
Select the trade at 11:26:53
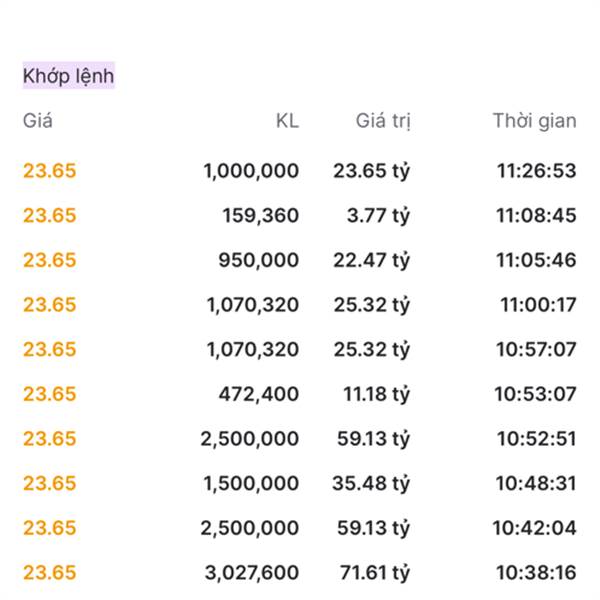click(x=536, y=171)
